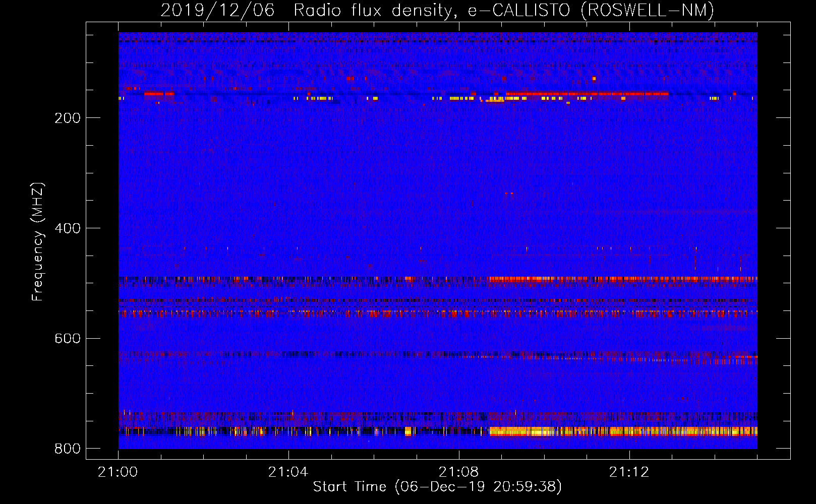Screen dimensions: 816x504
Task: Click the 21:04 time tick label
Action: point(288,472)
